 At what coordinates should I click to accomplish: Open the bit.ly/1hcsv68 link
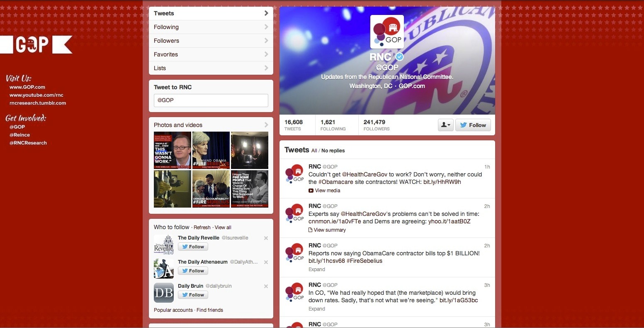click(x=326, y=261)
